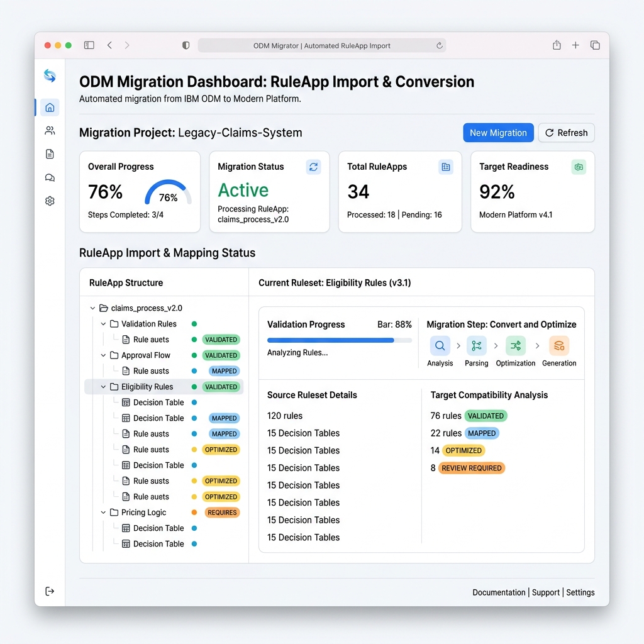The image size is (644, 644).
Task: Click the 'Bar: 88%' value
Action: 394,325
